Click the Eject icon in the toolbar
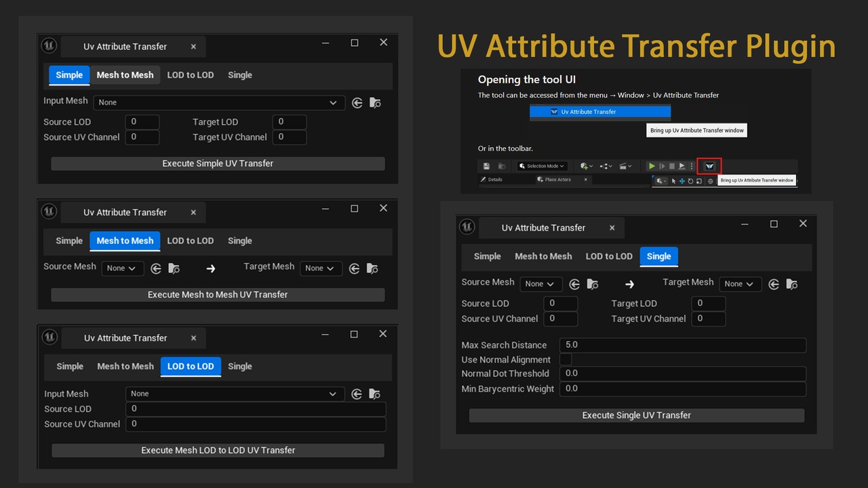 pyautogui.click(x=682, y=166)
